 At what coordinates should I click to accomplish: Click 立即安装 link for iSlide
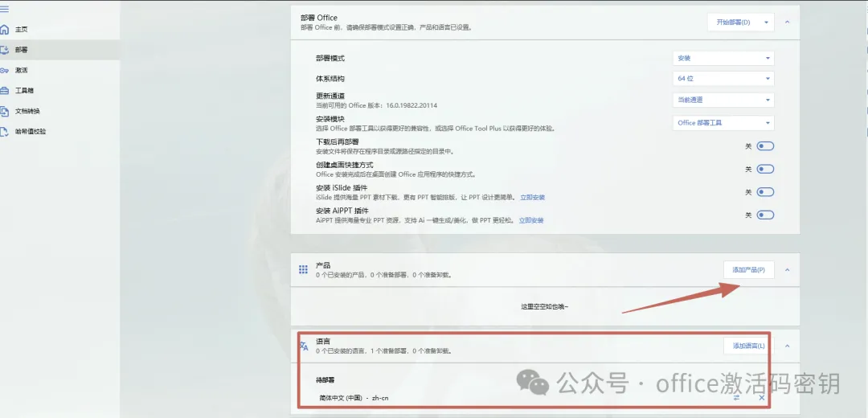coord(533,198)
